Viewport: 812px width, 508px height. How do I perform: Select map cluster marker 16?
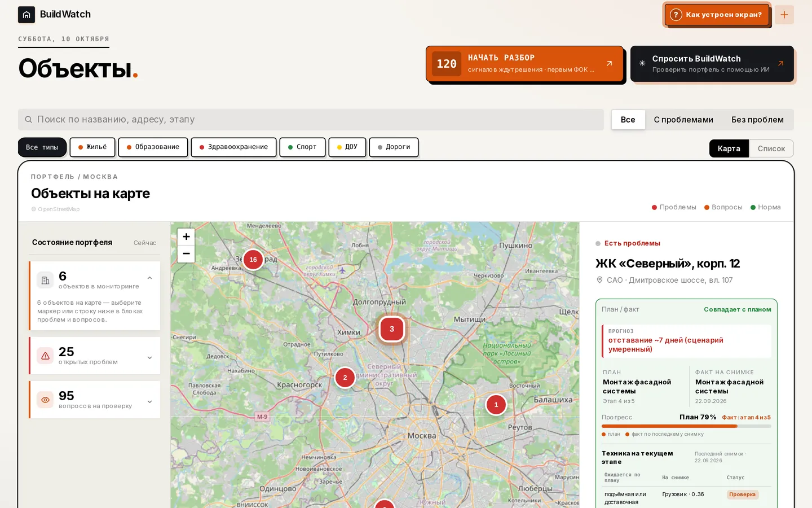[x=253, y=260]
